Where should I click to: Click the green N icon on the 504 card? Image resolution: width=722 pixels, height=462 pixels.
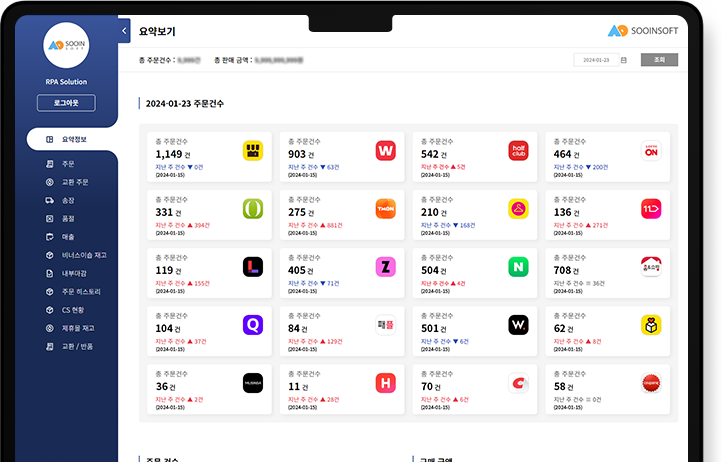click(518, 267)
